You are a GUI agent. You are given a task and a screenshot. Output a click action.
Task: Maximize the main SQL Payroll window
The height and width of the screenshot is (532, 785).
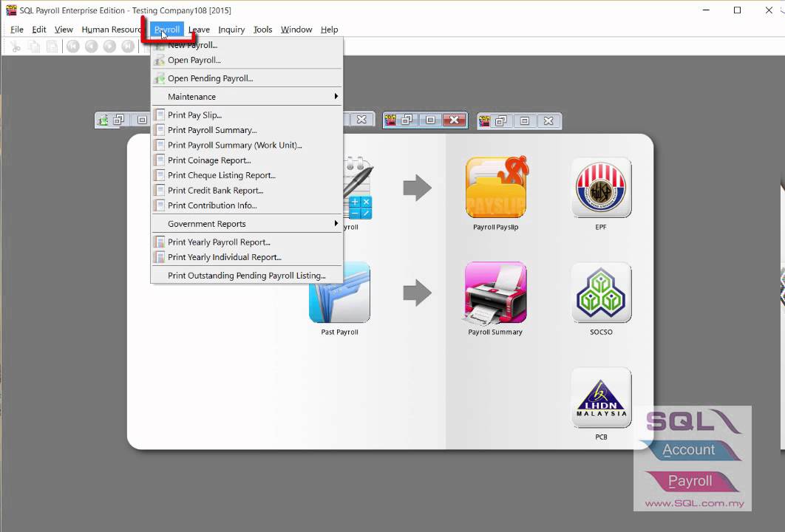738,10
